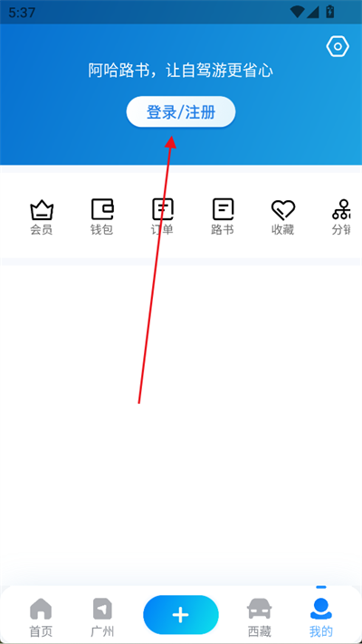Switch to the 广州 location tab
The image size is (362, 644).
click(102, 617)
